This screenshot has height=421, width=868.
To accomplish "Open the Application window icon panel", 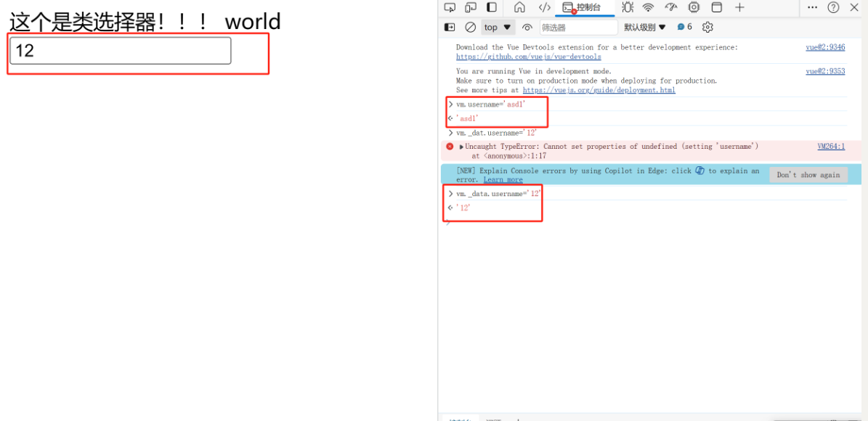I will click(x=716, y=7).
